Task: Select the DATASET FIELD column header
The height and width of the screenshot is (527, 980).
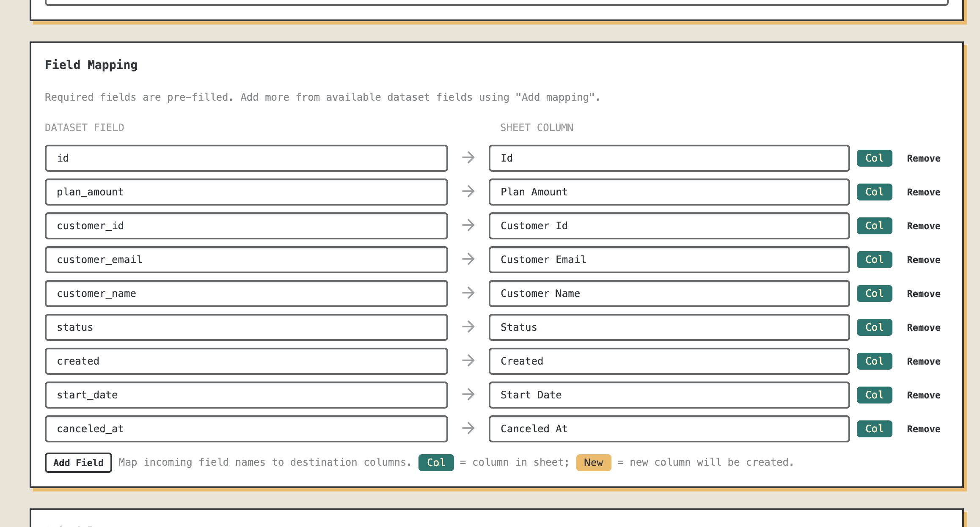Action: [85, 127]
